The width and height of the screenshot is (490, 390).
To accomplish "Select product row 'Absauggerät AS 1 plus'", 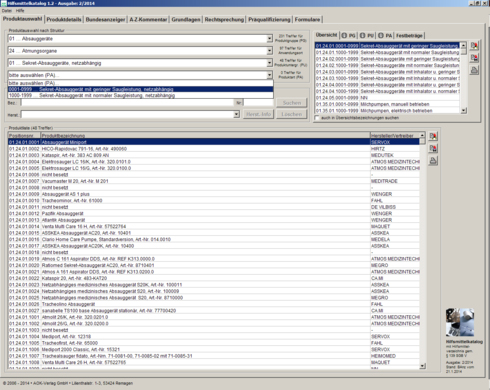I will pos(214,194).
